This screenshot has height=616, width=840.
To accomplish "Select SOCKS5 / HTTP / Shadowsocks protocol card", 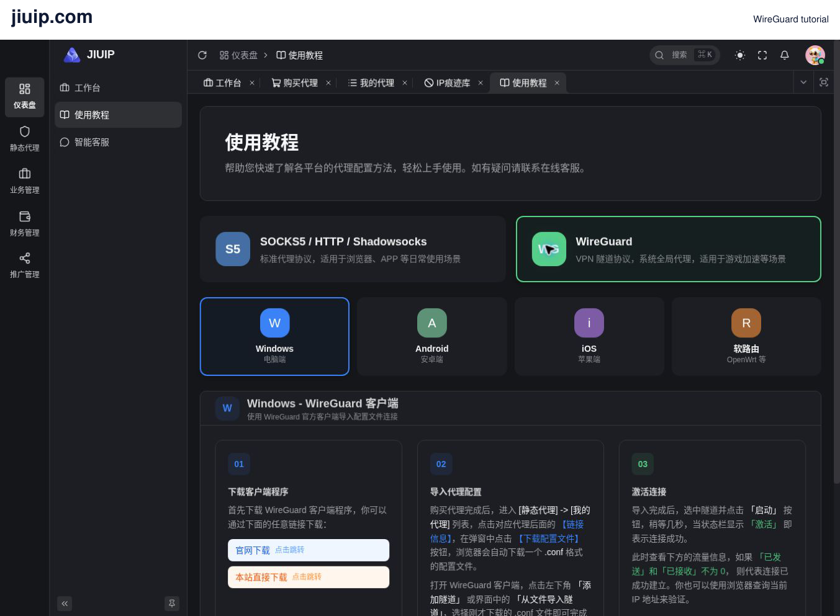I will coord(353,249).
